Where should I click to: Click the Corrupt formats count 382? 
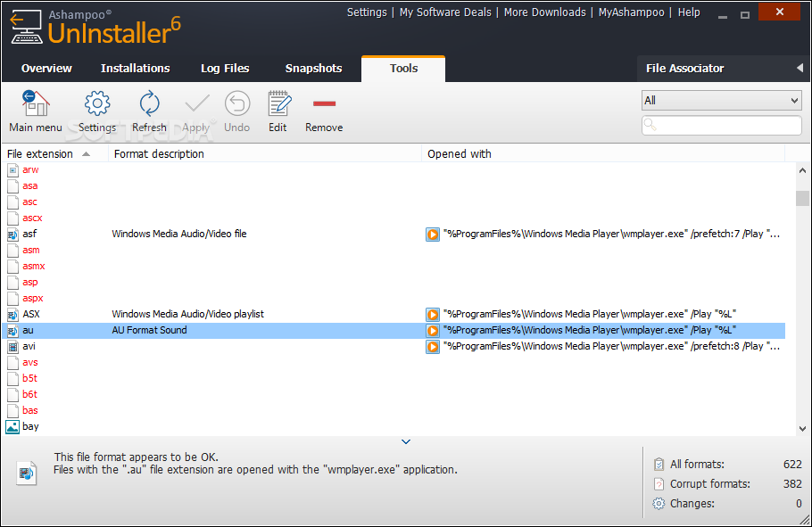coord(792,484)
